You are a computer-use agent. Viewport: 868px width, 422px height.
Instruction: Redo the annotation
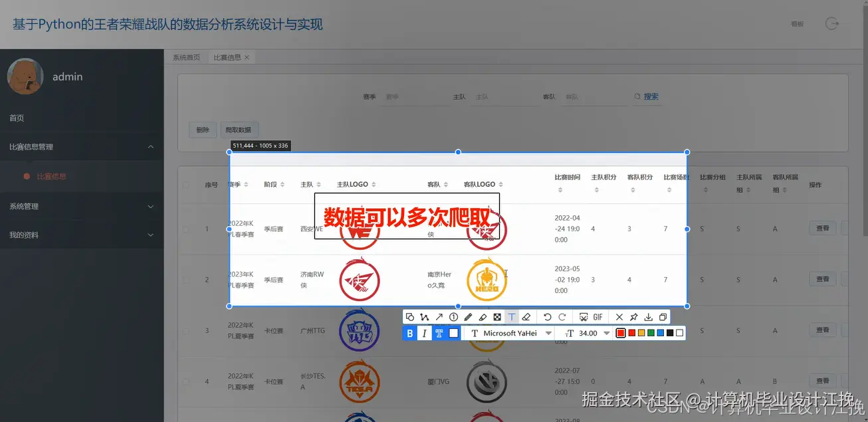(x=562, y=317)
